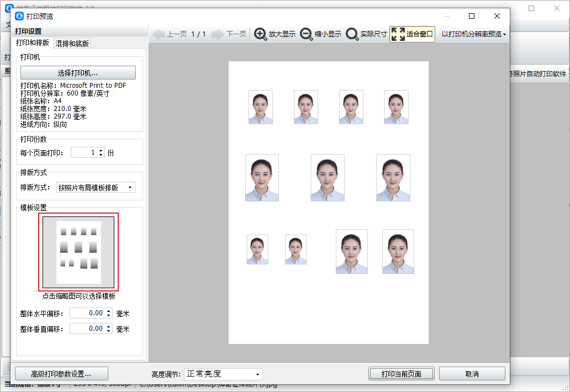Click the cancel (取消) button
The width and height of the screenshot is (570, 392).
(472, 374)
